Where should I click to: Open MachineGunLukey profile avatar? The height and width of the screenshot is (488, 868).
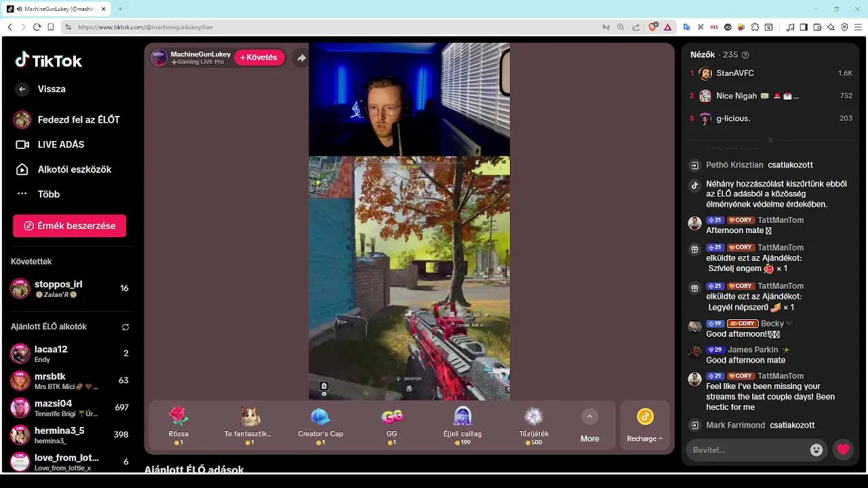coord(159,58)
